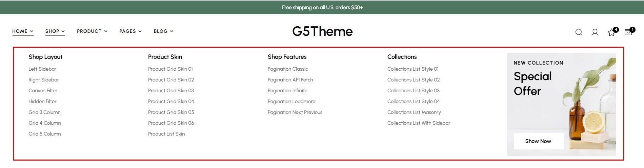Open the Left Sidebar shop layout
Screen dimensions: 644x168
(x=42, y=69)
